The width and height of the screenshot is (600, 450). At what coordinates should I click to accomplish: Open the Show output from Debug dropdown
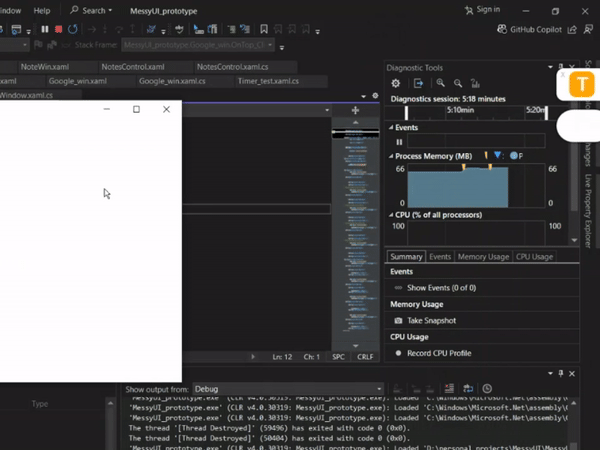point(288,389)
